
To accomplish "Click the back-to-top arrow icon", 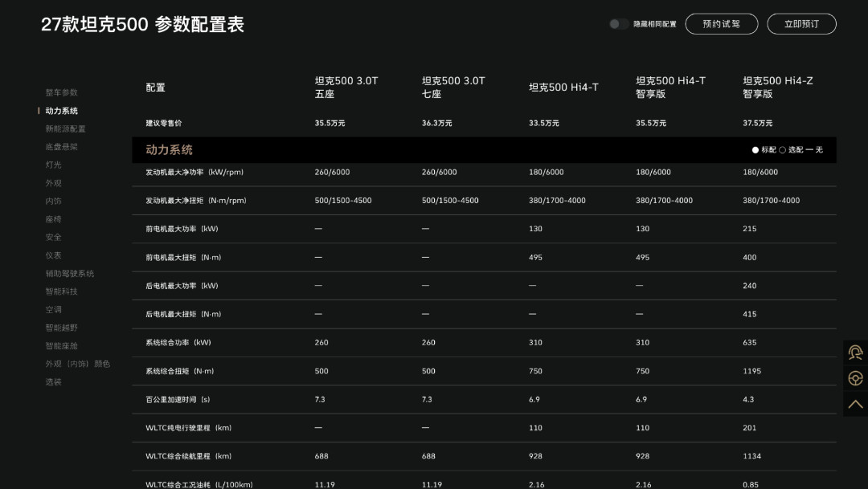I will 855,404.
